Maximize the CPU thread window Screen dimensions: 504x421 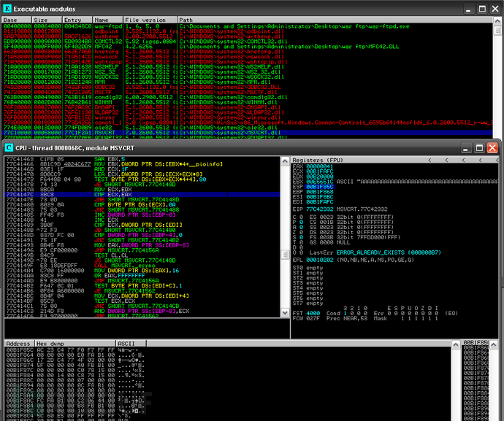tap(478, 147)
